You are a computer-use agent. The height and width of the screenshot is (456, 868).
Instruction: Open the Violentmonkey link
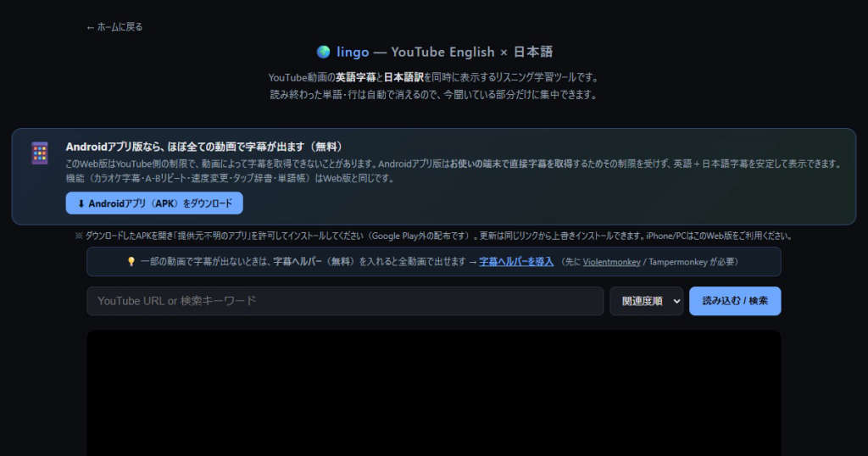point(611,262)
